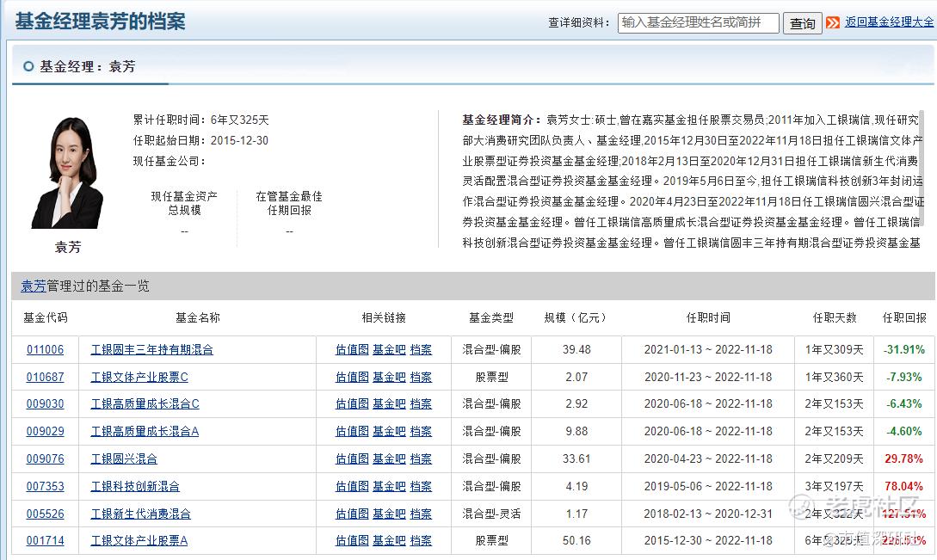Open 估值图 for 工银科技创新混合

click(x=352, y=487)
